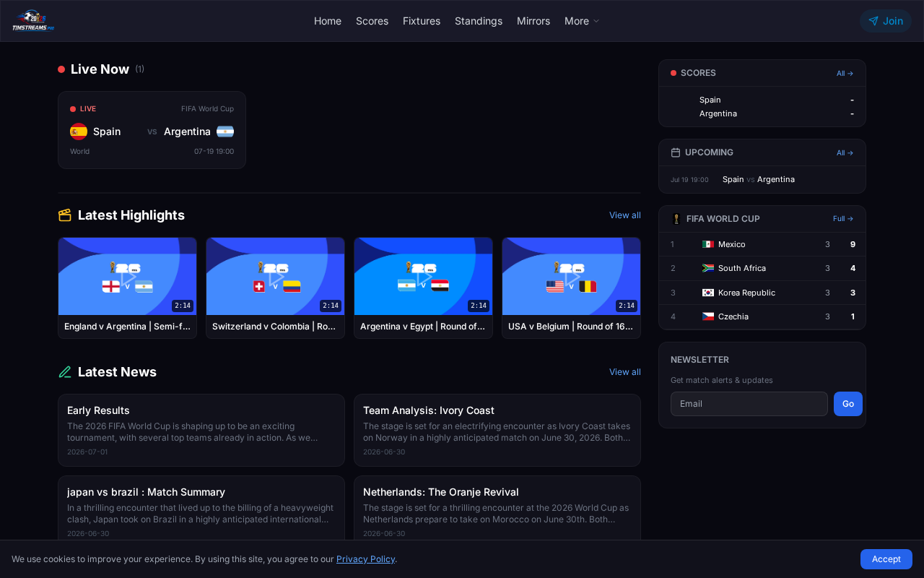Open All scores link in Scores panel
Image resolution: width=924 pixels, height=578 pixels.
pos(845,73)
